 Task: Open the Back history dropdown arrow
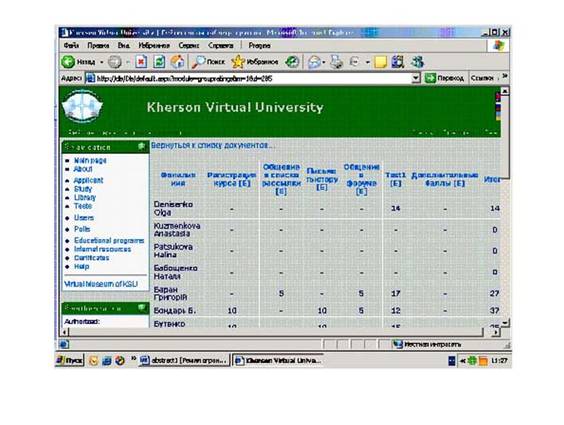pos(101,62)
